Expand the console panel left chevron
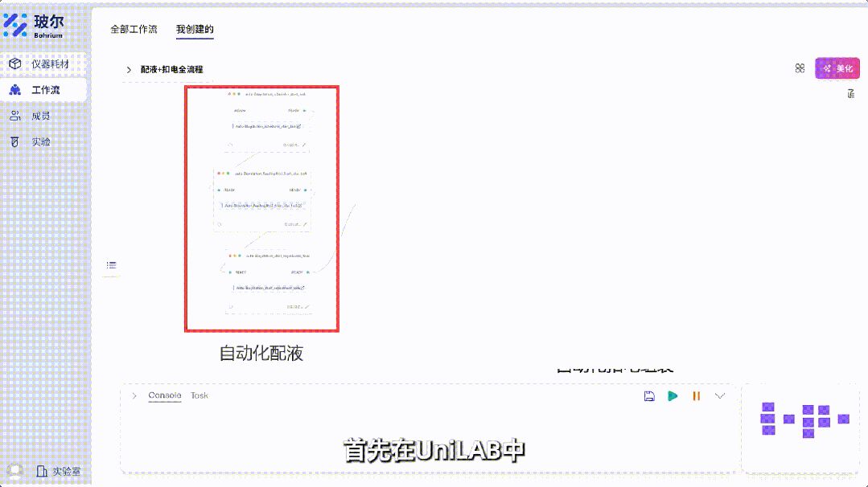868x487 pixels. (x=134, y=395)
